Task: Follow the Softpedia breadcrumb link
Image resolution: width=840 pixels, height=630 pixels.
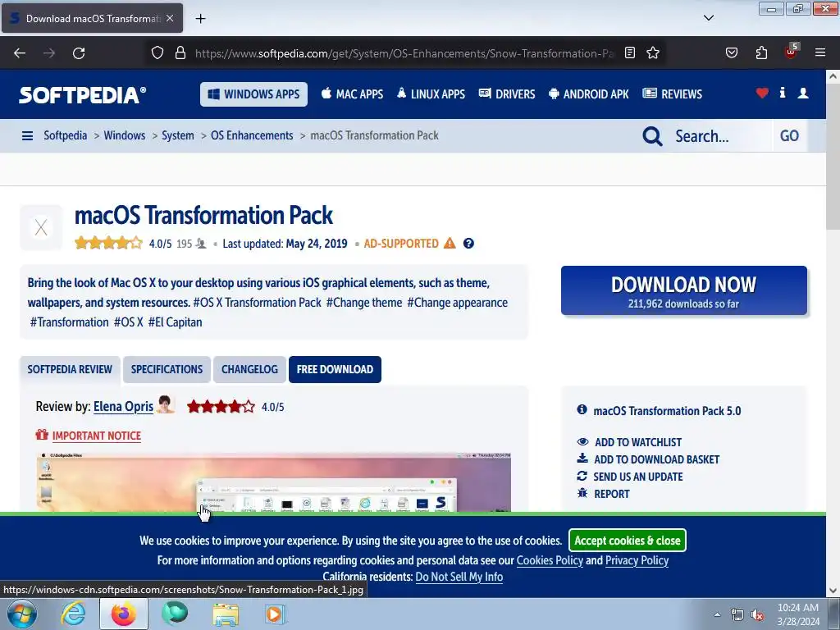Action: tap(66, 135)
